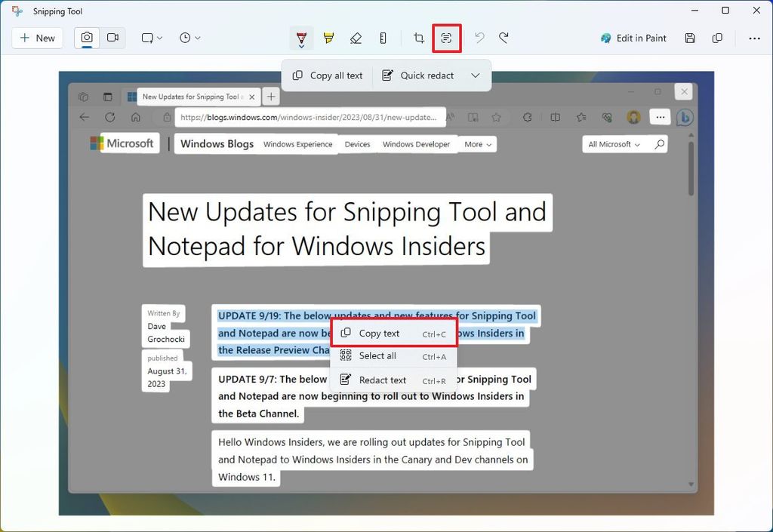Click the favorites list star icon
The height and width of the screenshot is (532, 773).
click(581, 117)
